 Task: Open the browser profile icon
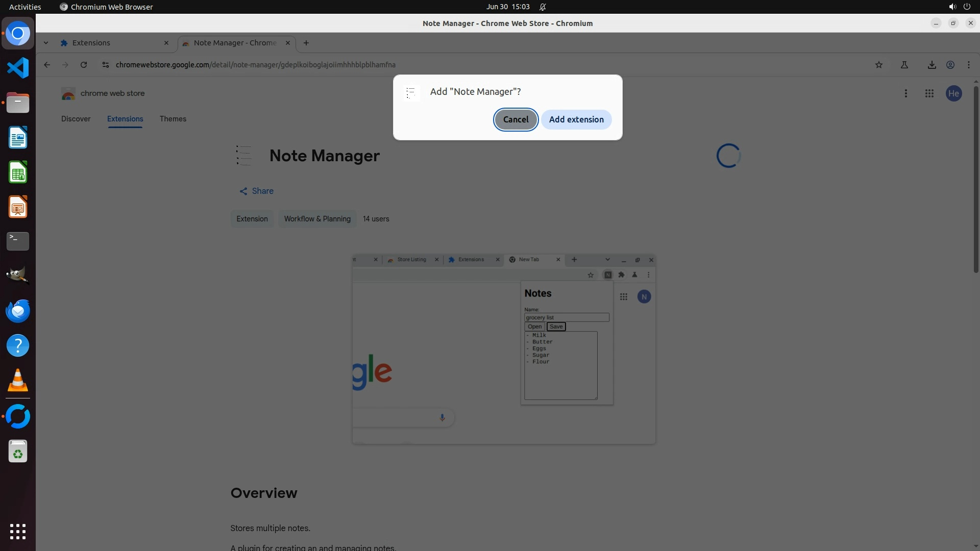point(950,65)
